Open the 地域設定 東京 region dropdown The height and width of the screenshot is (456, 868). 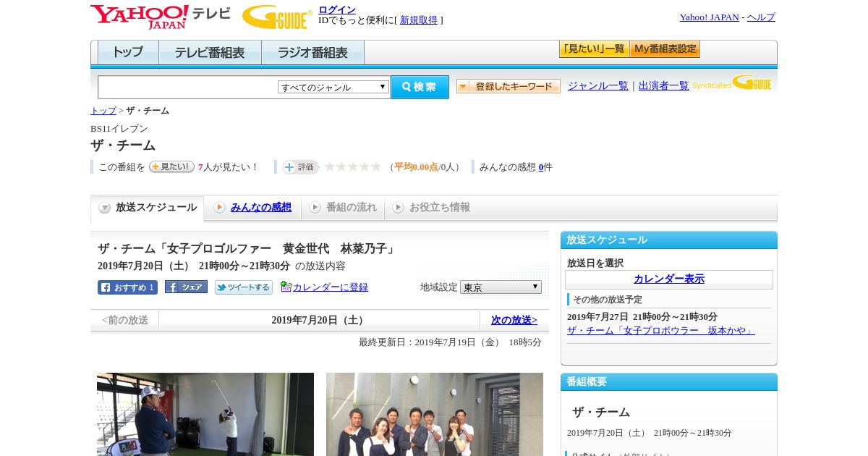(x=501, y=287)
